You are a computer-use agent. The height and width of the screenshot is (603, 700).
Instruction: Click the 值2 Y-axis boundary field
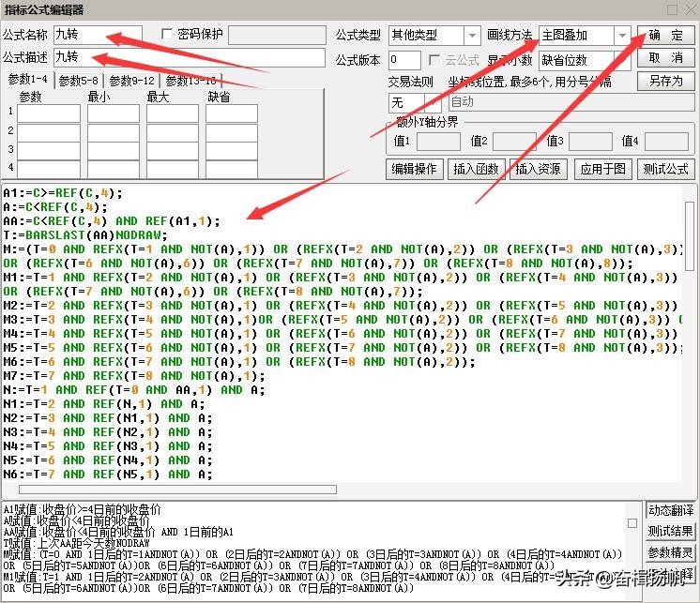pyautogui.click(x=514, y=142)
